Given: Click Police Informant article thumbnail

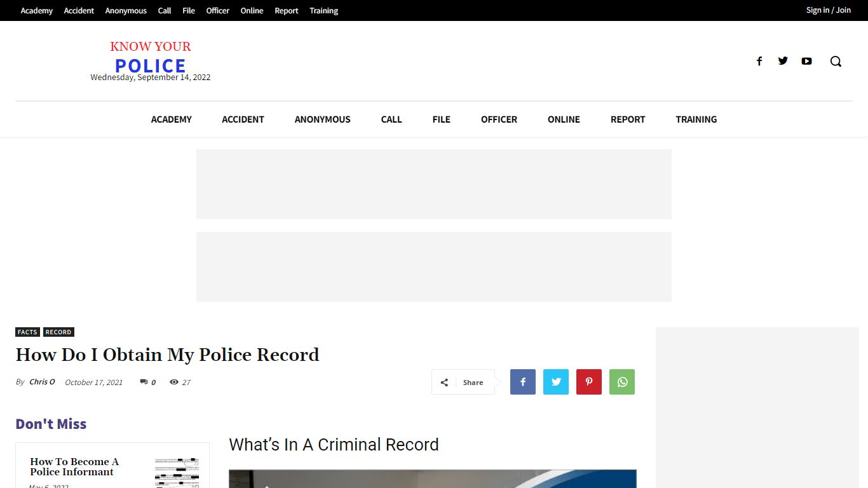Looking at the screenshot, I should tap(177, 472).
